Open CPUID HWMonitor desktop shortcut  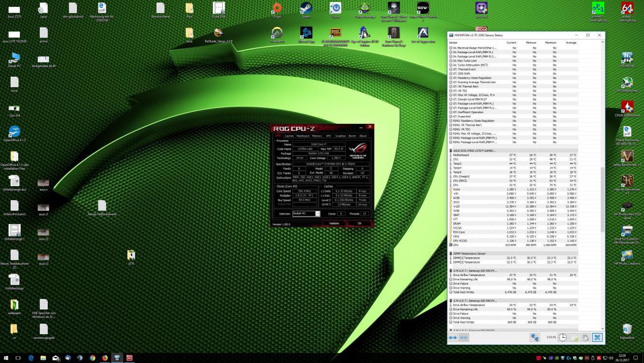[627, 109]
